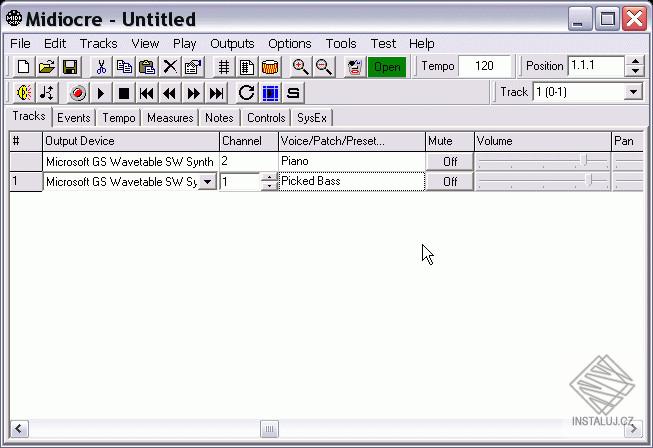This screenshot has width=653, height=448.
Task: Click the speaker sound icon in playback toolbar
Action: click(24, 92)
